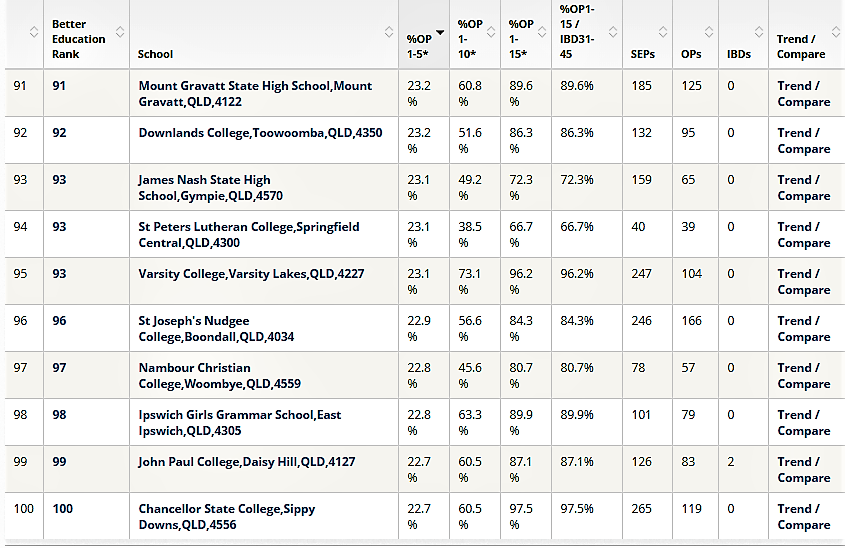
Task: Open Trend / Compare for Varsity College
Action: (x=804, y=282)
